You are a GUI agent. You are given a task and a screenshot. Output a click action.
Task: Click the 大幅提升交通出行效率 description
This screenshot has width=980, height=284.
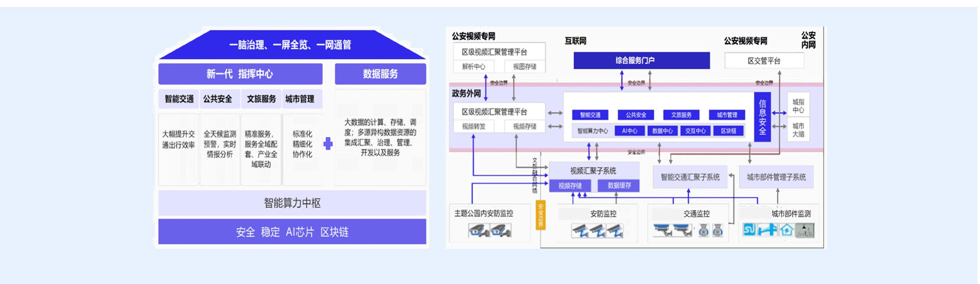pyautogui.click(x=179, y=139)
